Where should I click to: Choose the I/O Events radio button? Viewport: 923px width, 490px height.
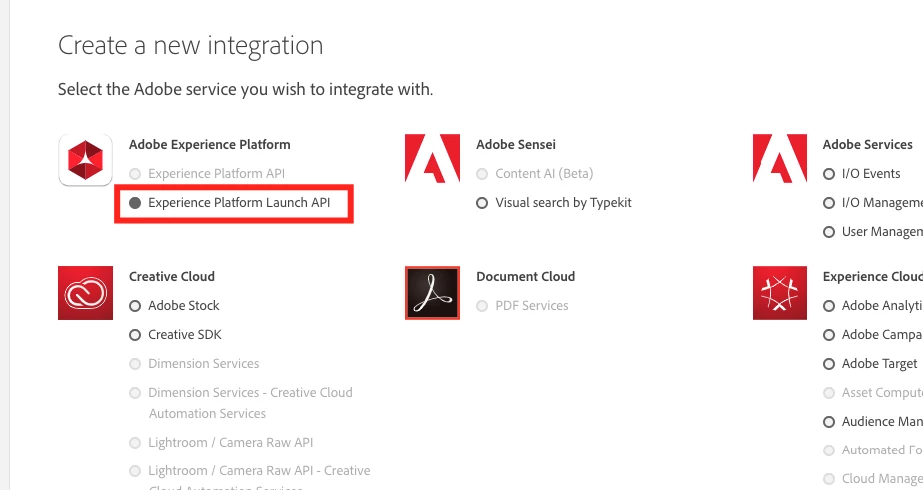tap(829, 174)
